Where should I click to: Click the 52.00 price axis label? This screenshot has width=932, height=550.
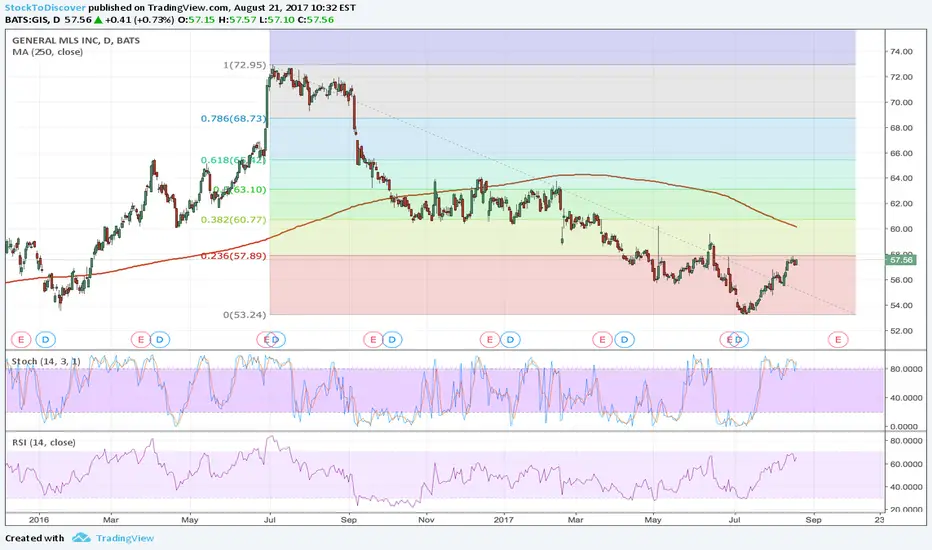[x=902, y=331]
